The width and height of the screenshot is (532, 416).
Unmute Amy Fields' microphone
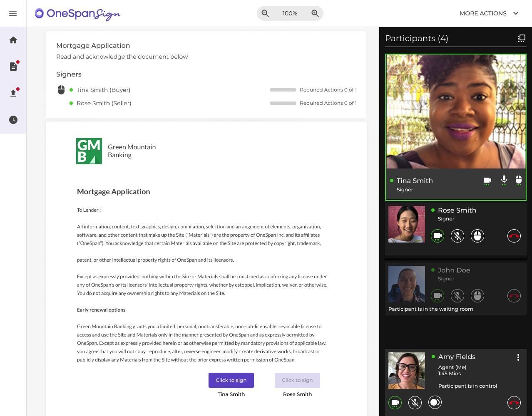[415, 402]
